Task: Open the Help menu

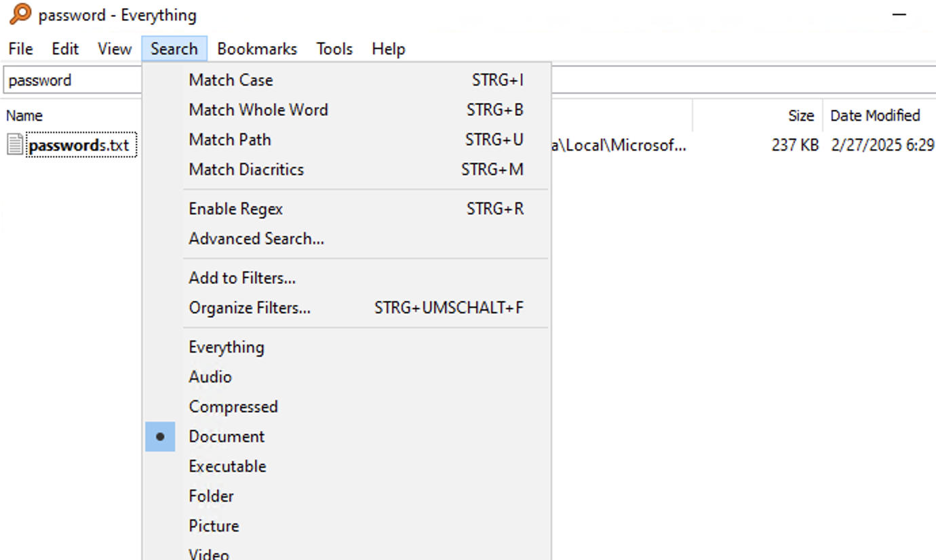Action: (389, 49)
